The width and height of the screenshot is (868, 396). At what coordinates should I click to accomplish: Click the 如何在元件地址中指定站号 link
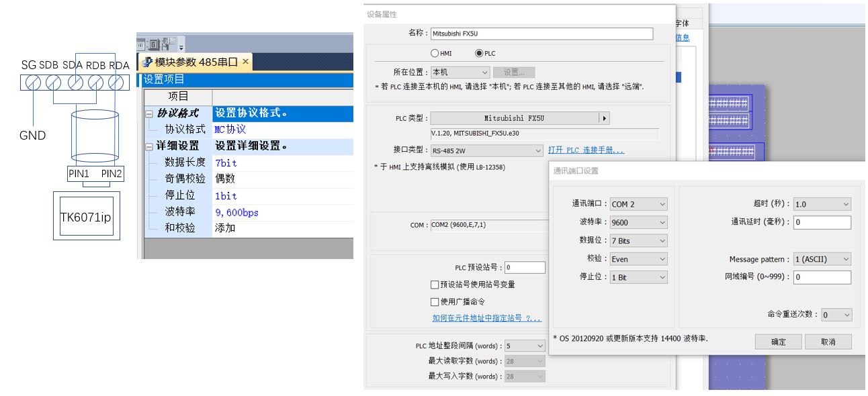click(486, 318)
